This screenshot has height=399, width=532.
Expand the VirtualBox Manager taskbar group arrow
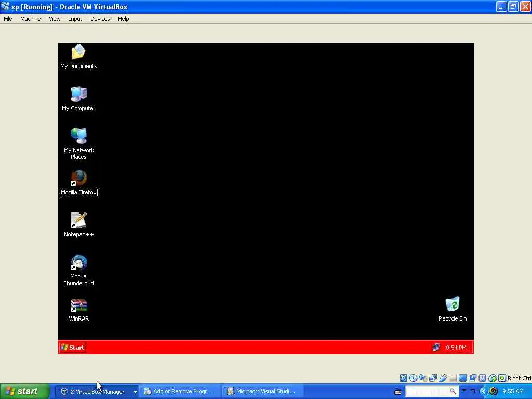135,392
